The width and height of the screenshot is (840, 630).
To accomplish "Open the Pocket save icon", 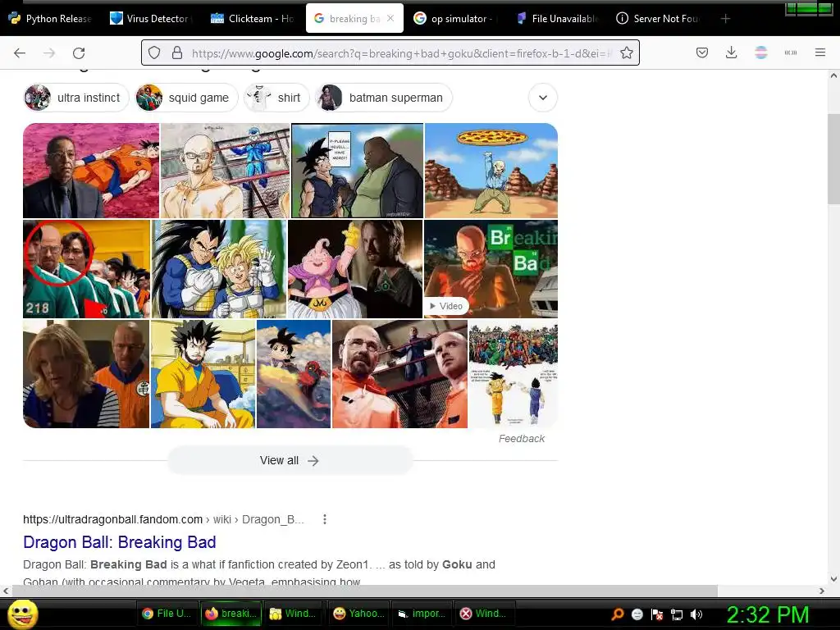I will 702,52.
